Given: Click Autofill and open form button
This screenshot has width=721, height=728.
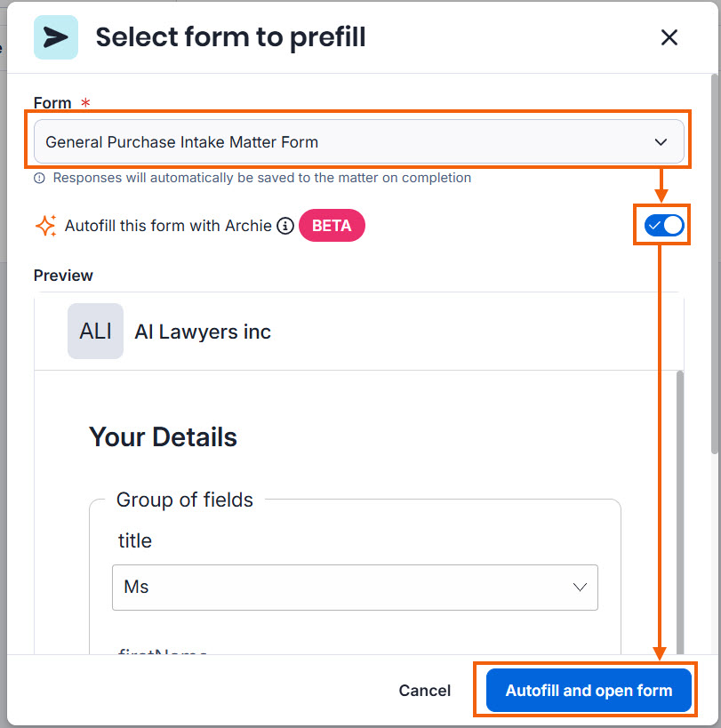Looking at the screenshot, I should point(589,691).
